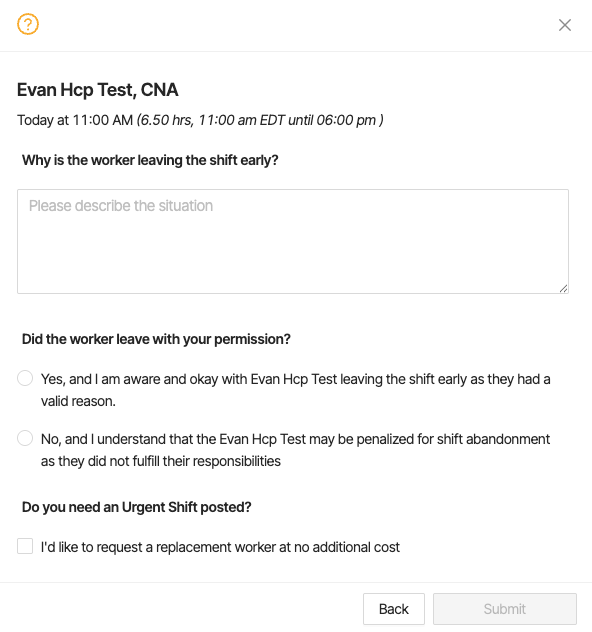592x632 pixels.
Task: Click the 'Yes, and I am aware' label text
Action: tap(295, 390)
